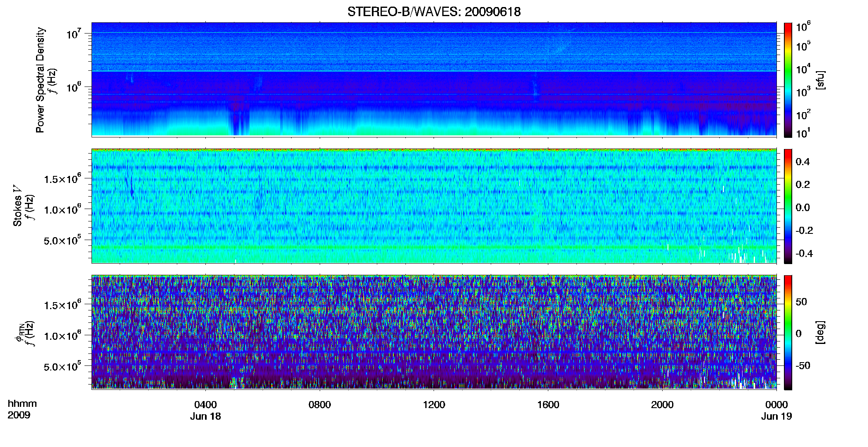The width and height of the screenshot is (868, 447).
Task: Click the φRTN angle color bar
Action: [788, 332]
